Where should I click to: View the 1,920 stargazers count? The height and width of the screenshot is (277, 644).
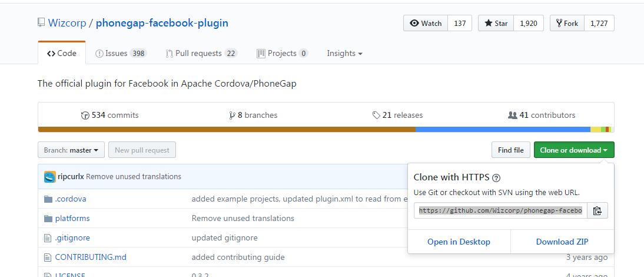(529, 24)
